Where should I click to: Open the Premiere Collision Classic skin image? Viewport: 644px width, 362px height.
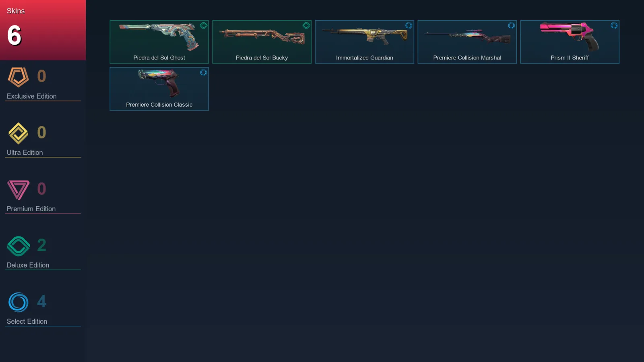[x=159, y=83]
